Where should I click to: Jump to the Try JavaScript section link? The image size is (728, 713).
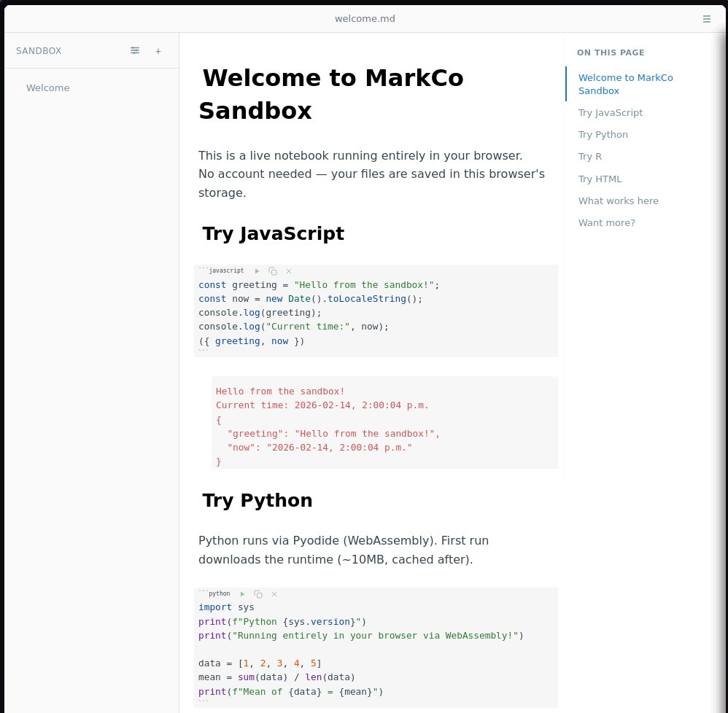click(610, 113)
